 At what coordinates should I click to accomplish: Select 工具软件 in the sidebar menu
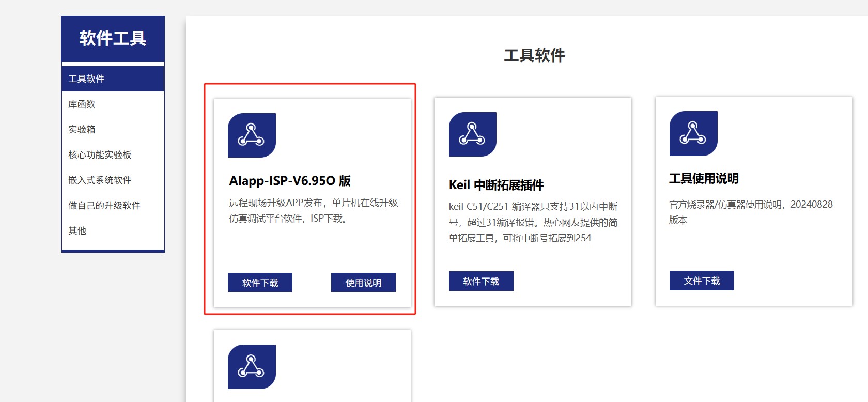(113, 79)
